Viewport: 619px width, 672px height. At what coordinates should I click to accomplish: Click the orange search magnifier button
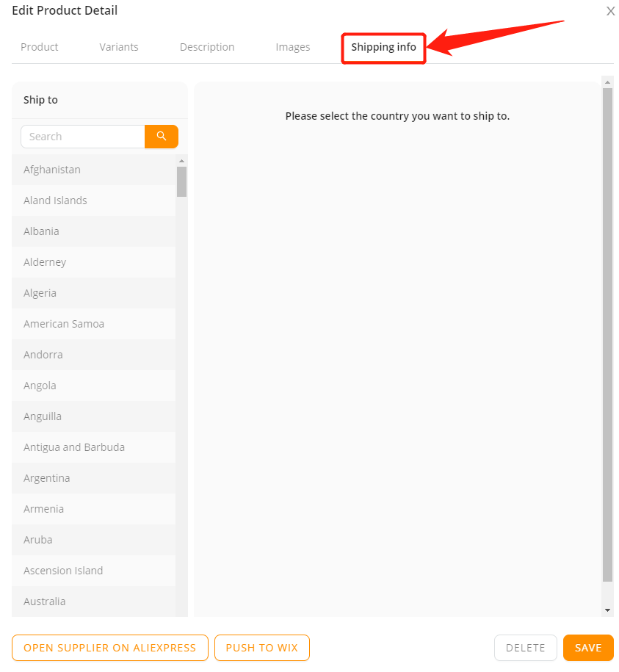tap(162, 137)
